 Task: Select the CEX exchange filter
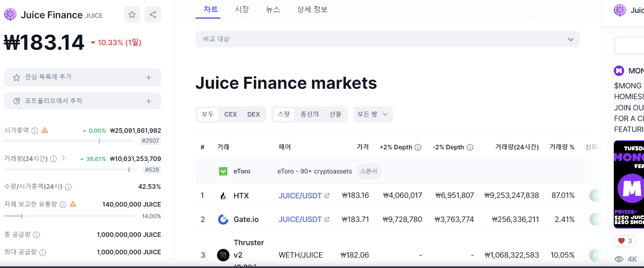pos(231,115)
